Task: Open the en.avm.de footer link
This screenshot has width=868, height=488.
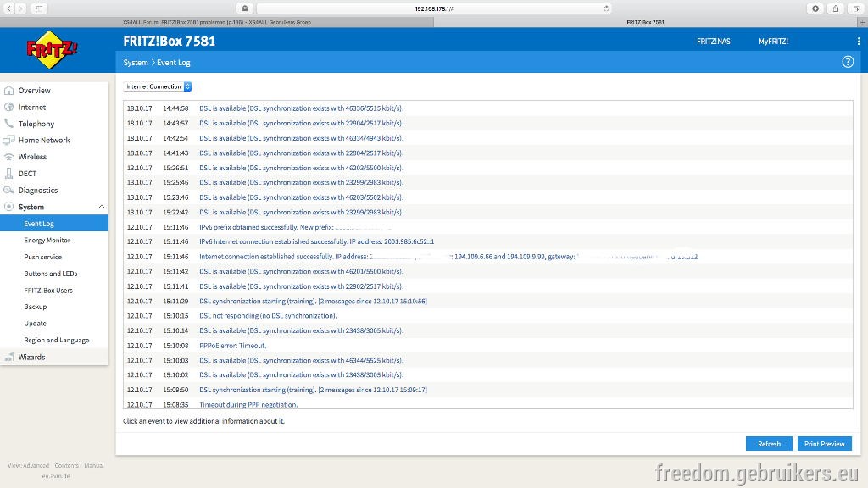Action: point(56,476)
